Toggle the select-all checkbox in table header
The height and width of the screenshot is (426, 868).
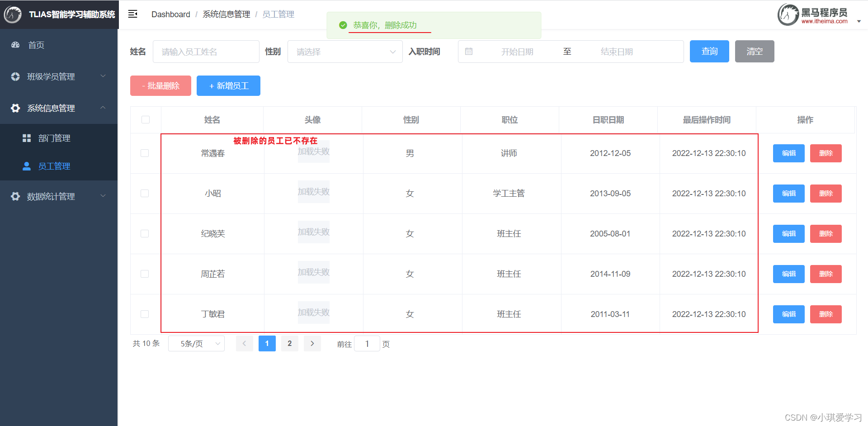click(146, 119)
